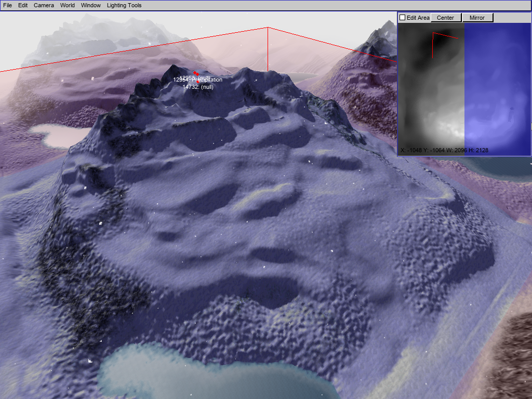Image resolution: width=532 pixels, height=399 pixels.
Task: Open the Edit menu
Action: pyautogui.click(x=23, y=5)
